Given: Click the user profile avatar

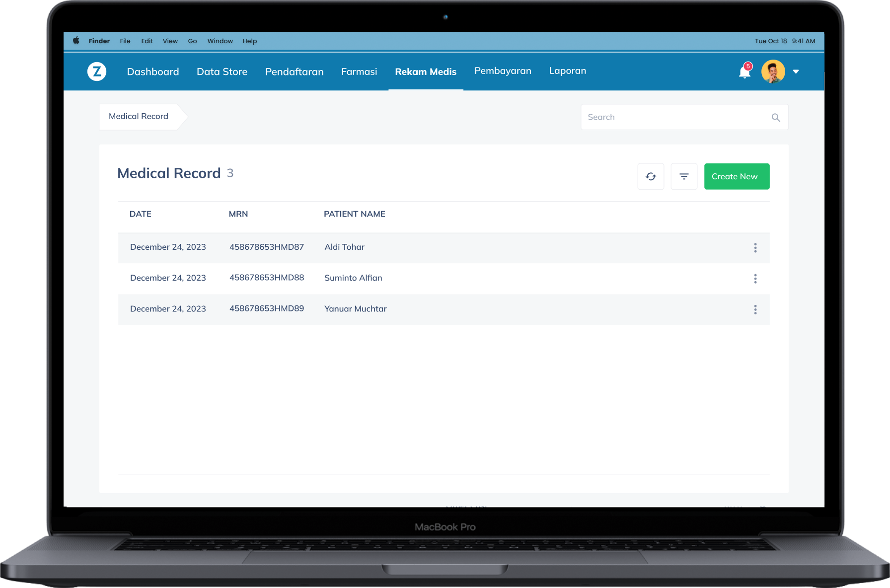Looking at the screenshot, I should pos(773,72).
